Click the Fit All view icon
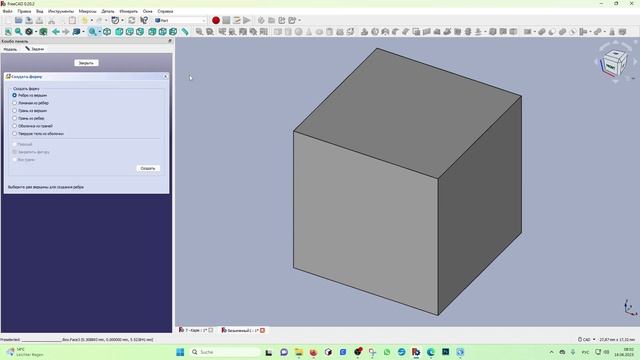 (8, 31)
